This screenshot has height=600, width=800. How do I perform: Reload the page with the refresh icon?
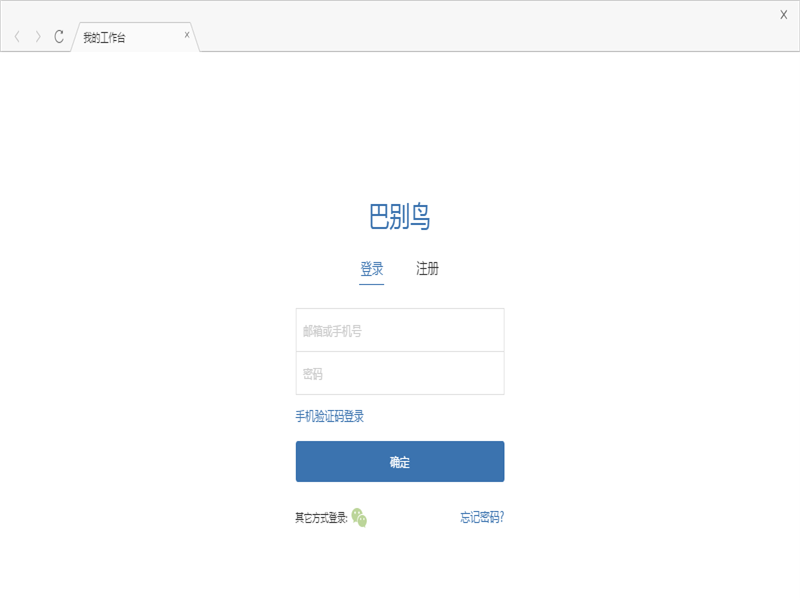59,37
